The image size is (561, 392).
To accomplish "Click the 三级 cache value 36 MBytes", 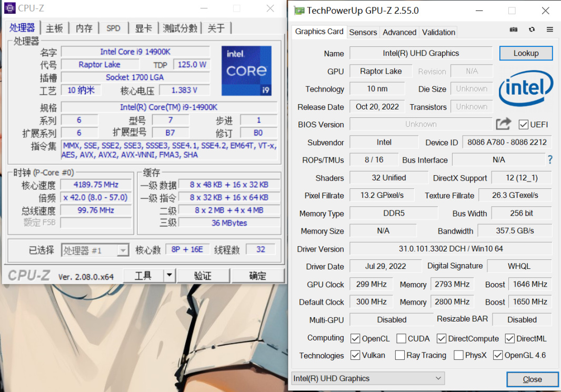I will pos(229,223).
